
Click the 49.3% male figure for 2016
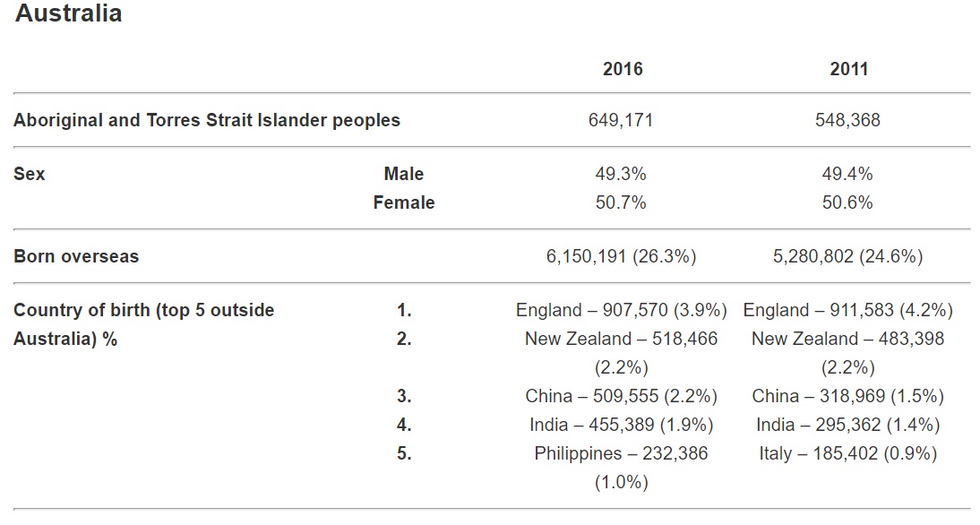[621, 174]
